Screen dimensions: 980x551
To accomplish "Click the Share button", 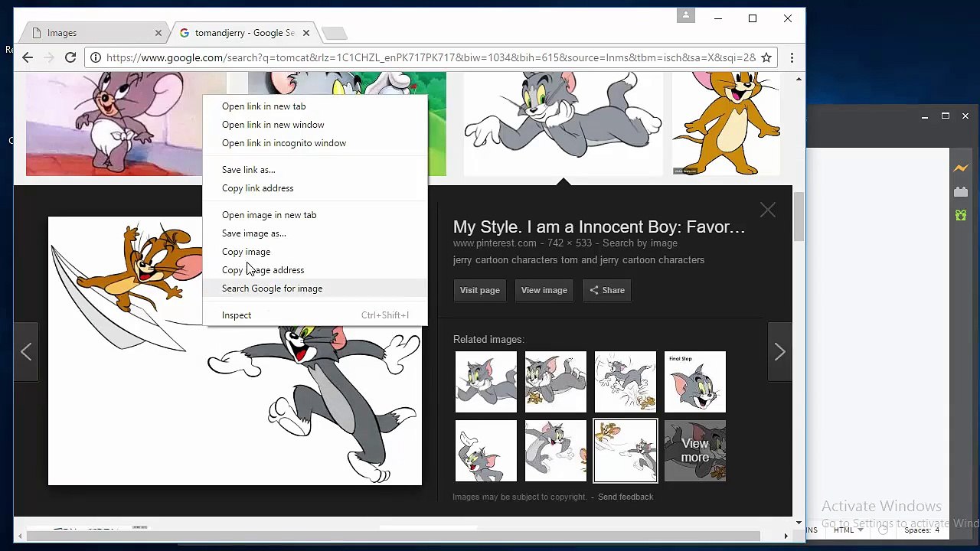I will pyautogui.click(x=606, y=290).
